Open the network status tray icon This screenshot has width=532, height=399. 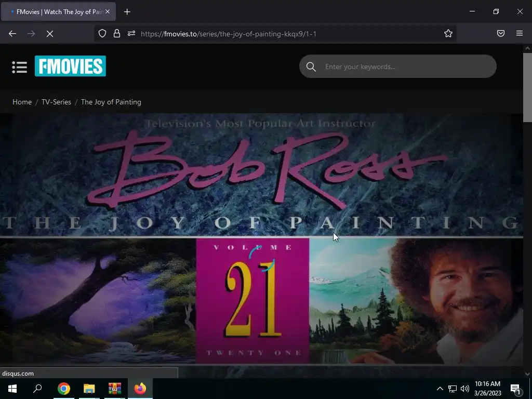click(x=453, y=389)
